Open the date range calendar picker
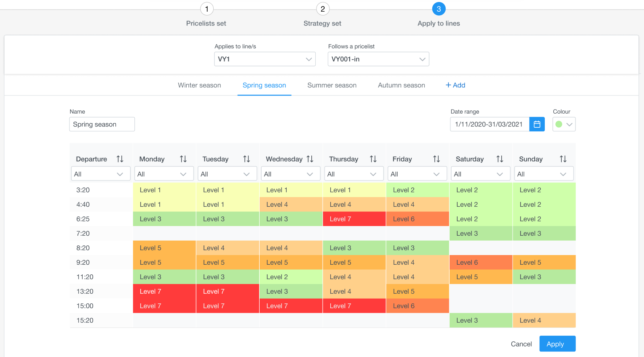Image resolution: width=644 pixels, height=357 pixels. (537, 124)
